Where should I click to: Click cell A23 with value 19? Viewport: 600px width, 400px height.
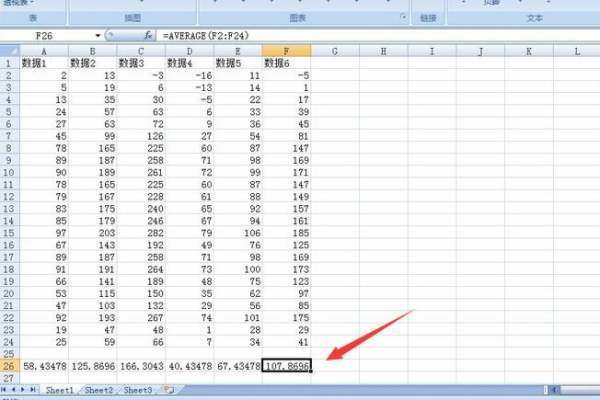44,330
